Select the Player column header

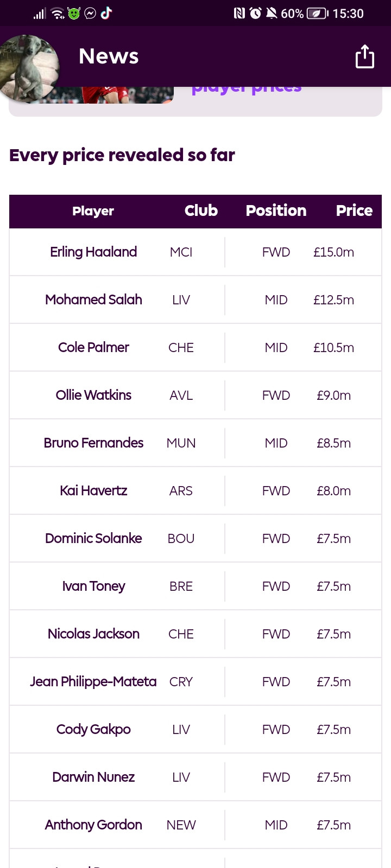pos(93,211)
